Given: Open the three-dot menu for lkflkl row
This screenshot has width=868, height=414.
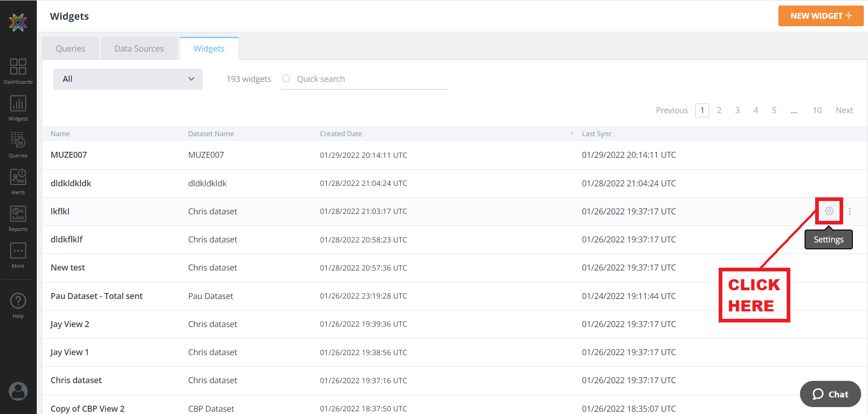Looking at the screenshot, I should click(x=850, y=211).
